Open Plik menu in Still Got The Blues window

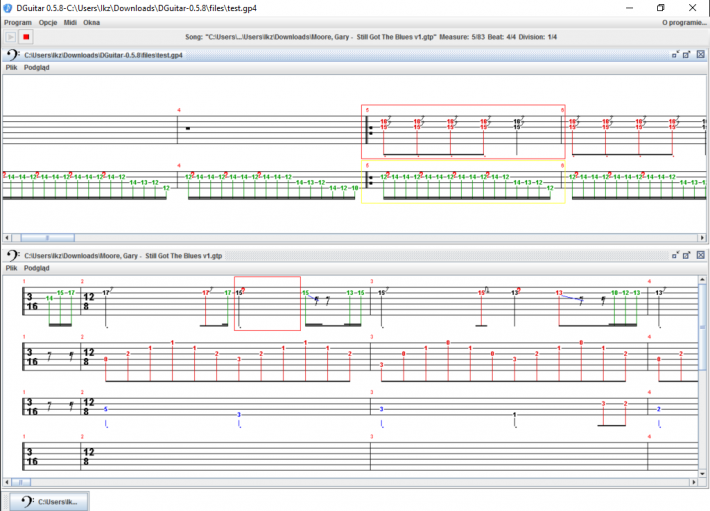(11, 268)
